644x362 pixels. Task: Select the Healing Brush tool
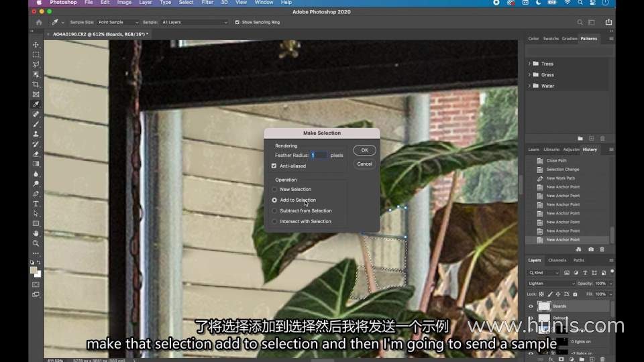pos(36,114)
